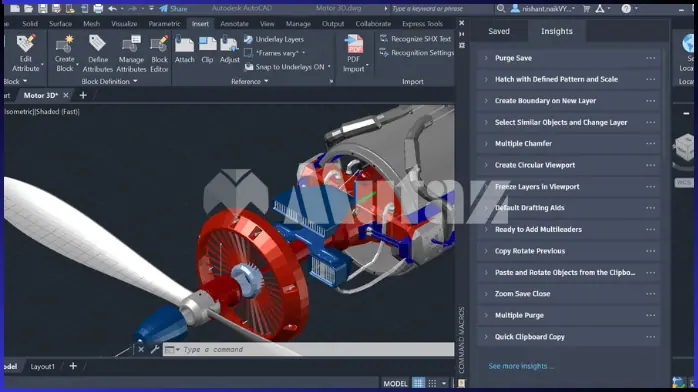Switch to the Layout1 tab
This screenshot has width=698, height=392.
42,367
